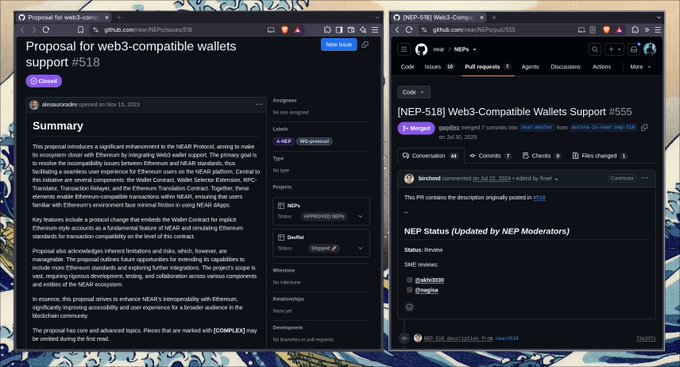Open the Actions tab
The image size is (680, 367).
[602, 67]
